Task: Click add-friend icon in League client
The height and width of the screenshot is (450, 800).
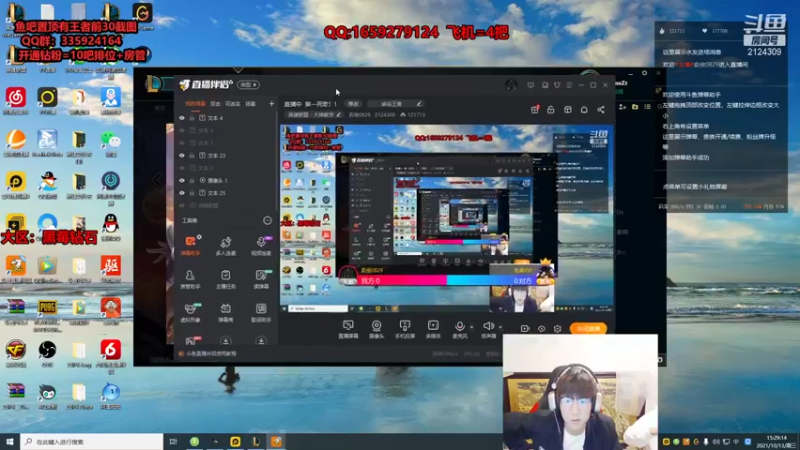Action: (622, 107)
